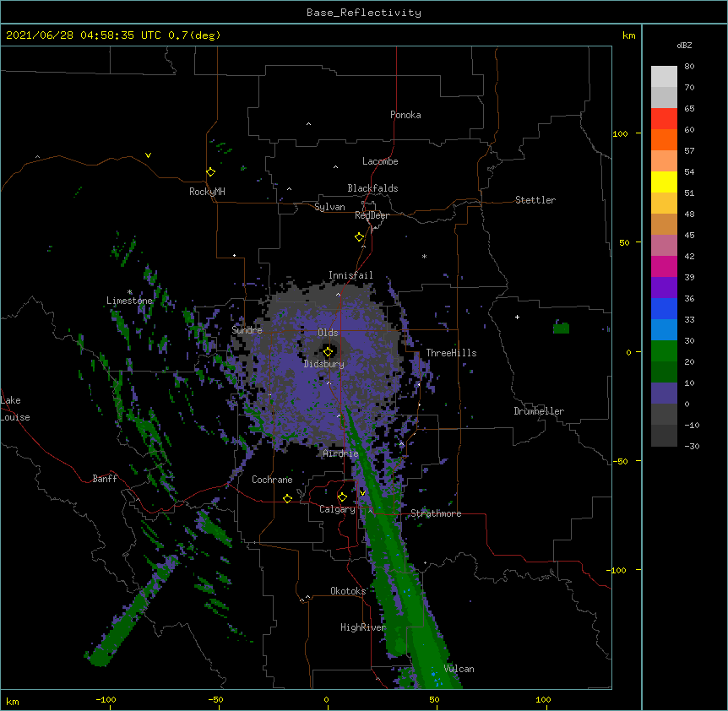
Task: Click the -50 tick label on right axis
Action: tap(620, 461)
